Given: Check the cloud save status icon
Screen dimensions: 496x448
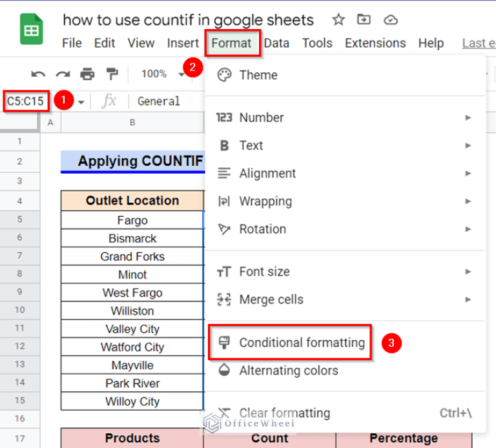Looking at the screenshot, I should [x=391, y=20].
